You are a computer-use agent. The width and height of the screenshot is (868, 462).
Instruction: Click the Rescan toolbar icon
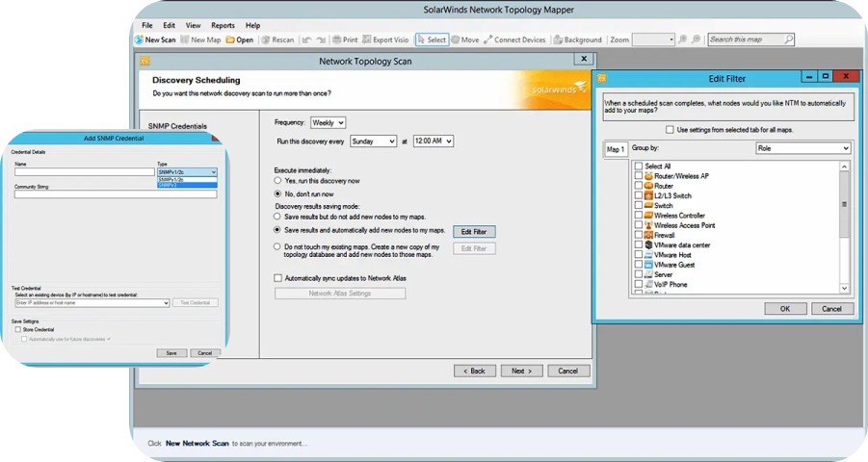[266, 39]
